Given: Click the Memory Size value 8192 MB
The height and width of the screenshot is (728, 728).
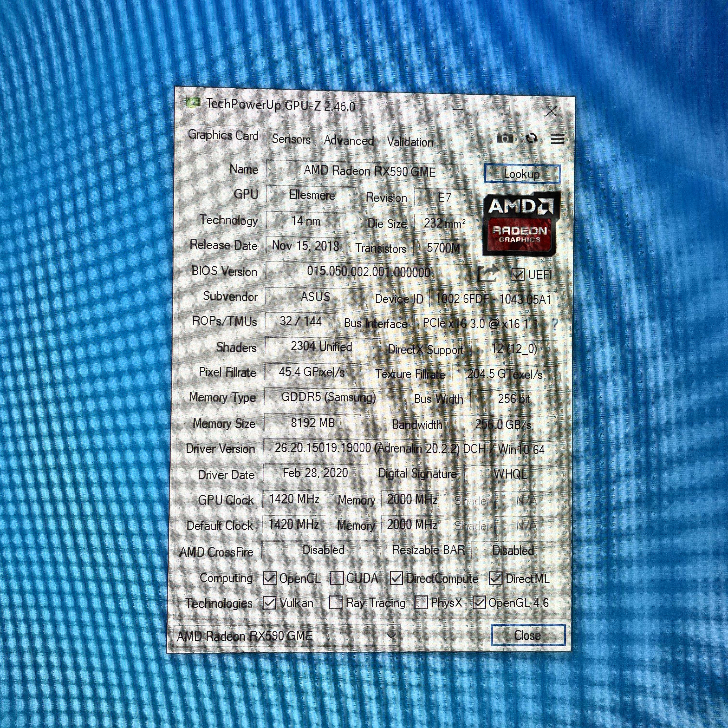Looking at the screenshot, I should (313, 423).
